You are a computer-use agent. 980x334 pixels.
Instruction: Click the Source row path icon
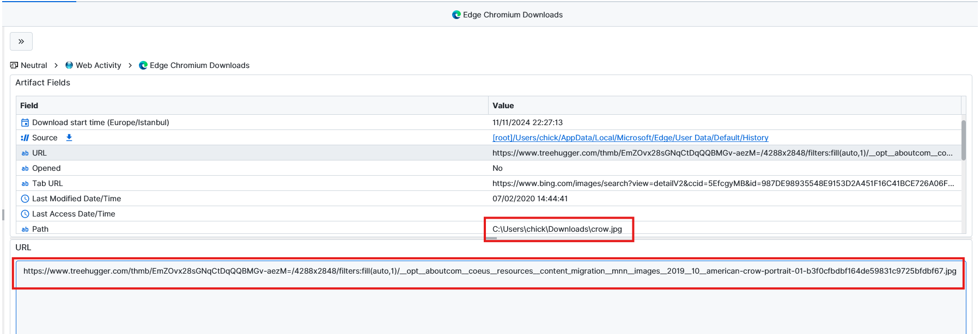tap(25, 138)
